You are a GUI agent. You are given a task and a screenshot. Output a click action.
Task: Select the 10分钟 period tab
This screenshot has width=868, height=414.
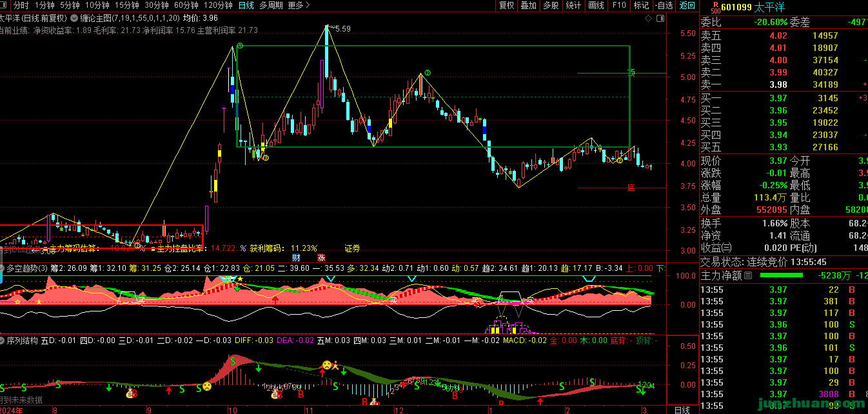[97, 5]
